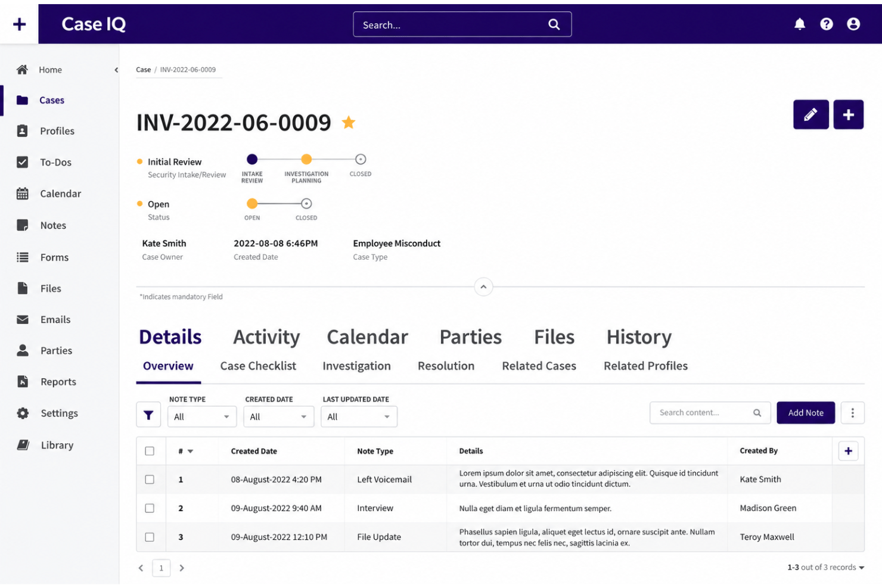882x588 pixels.
Task: Open the Last Updated Date dropdown
Action: [359, 416]
